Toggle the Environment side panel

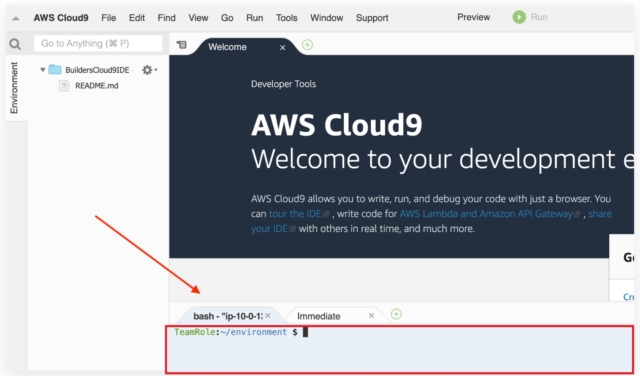(x=14, y=88)
